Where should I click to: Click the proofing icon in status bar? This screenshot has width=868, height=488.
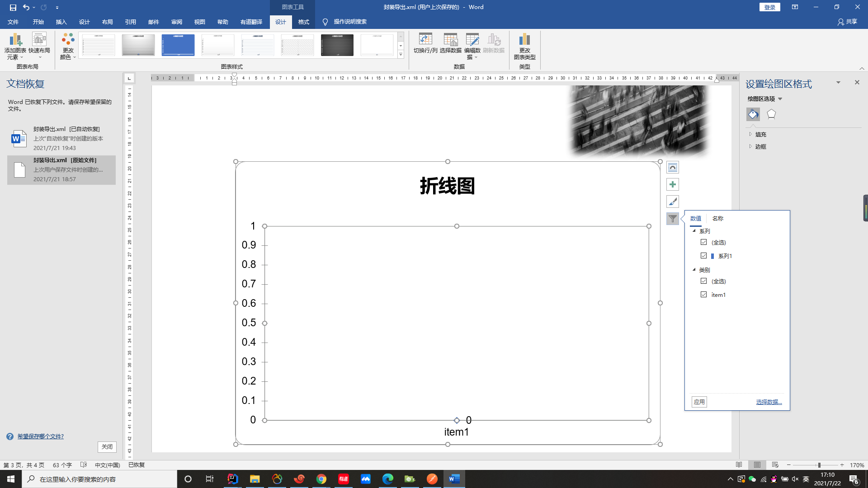pyautogui.click(x=83, y=465)
